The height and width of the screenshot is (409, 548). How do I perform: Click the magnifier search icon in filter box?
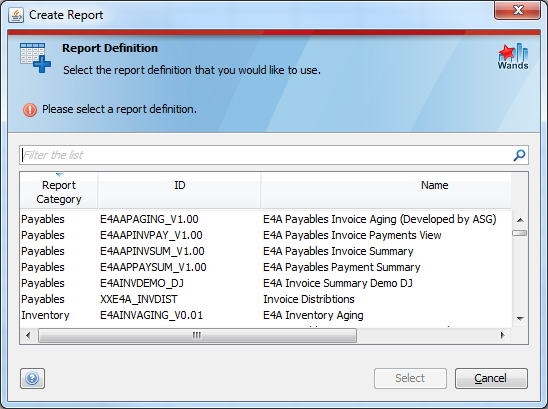pos(519,155)
